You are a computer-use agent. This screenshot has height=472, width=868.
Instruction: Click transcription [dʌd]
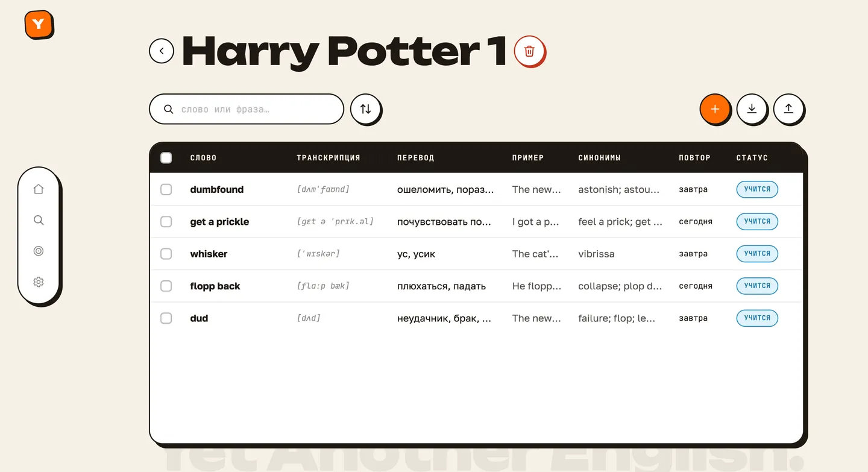(309, 318)
